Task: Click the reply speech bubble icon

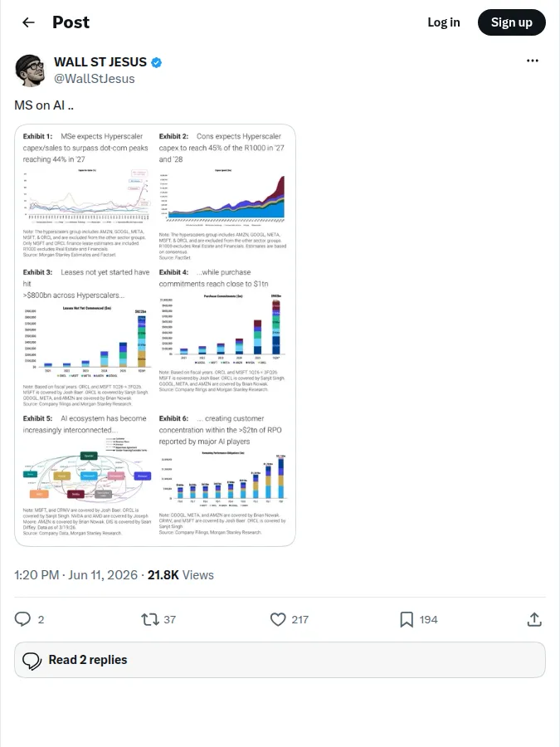Action: pyautogui.click(x=22, y=619)
